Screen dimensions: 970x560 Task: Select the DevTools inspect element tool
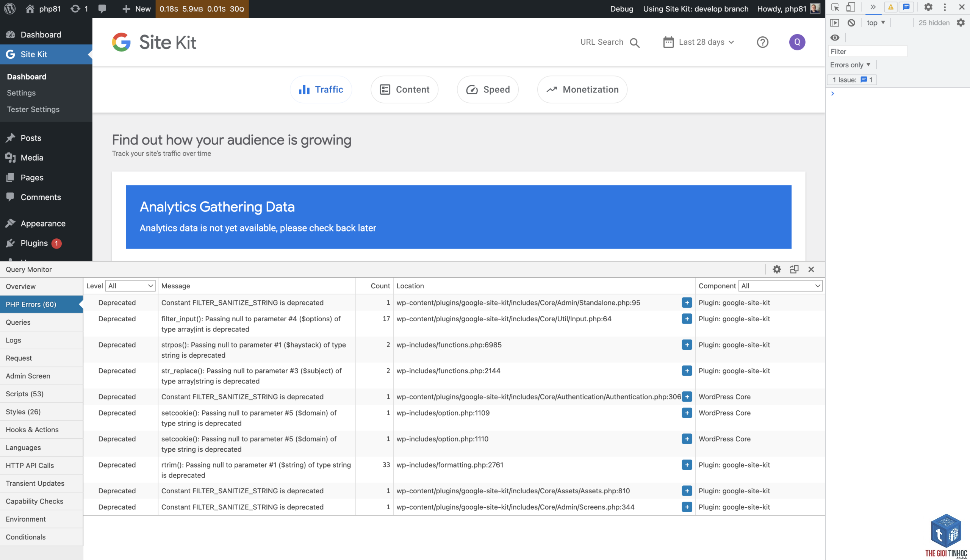click(835, 7)
